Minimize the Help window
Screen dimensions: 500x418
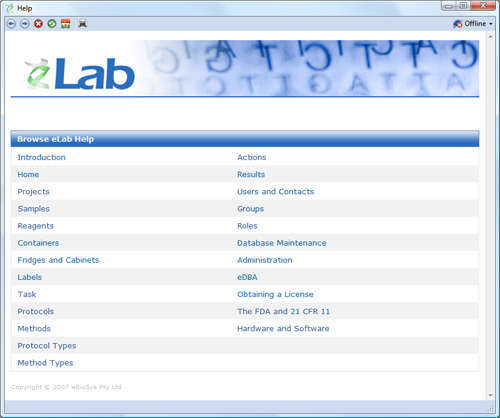point(449,6)
